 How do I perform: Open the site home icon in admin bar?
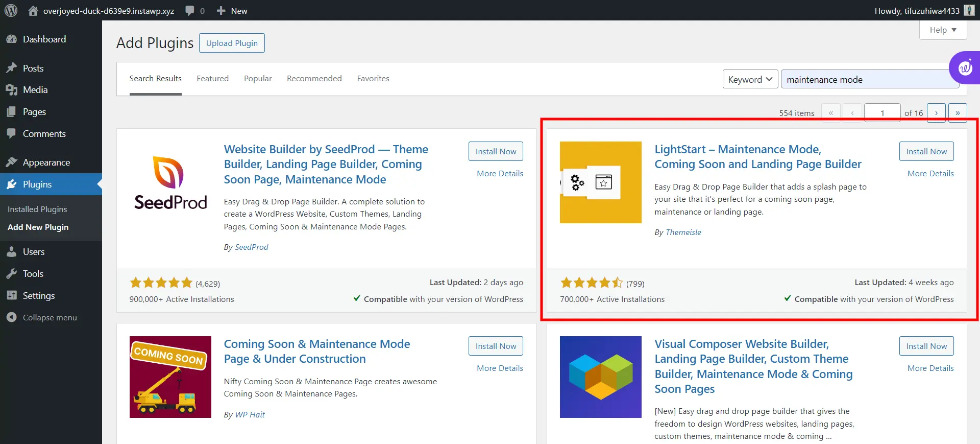pyautogui.click(x=33, y=10)
